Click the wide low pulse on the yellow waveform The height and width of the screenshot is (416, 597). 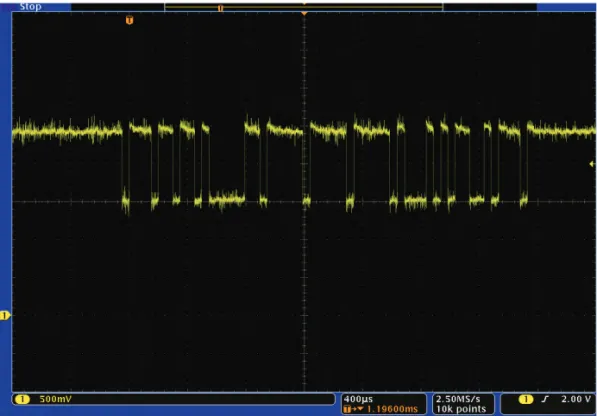227,199
